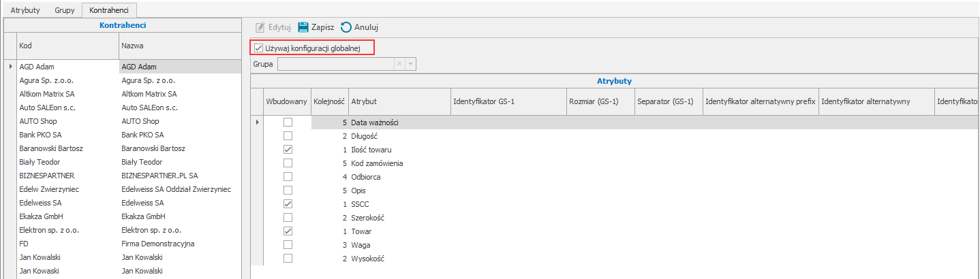Sort by the Kolejność column header
The width and height of the screenshot is (980, 279).
pos(330,101)
